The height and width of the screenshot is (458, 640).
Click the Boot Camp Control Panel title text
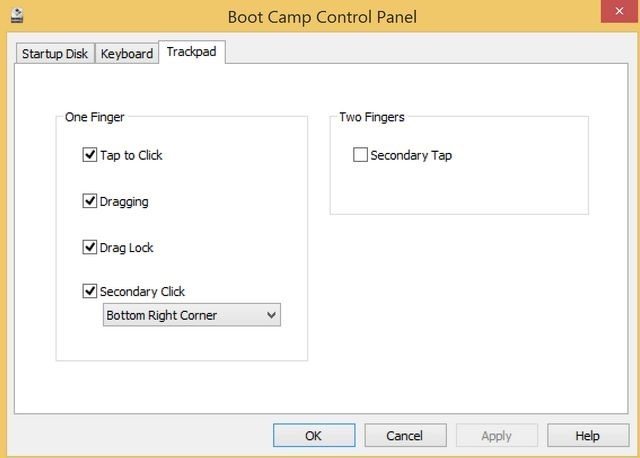322,16
